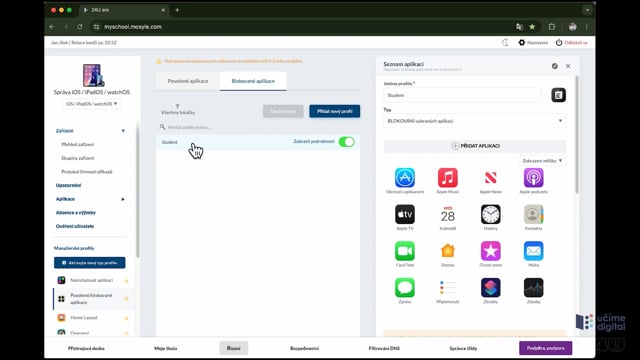Select the App Store app icon
Viewport: 640px width, 360px height.
[x=404, y=178]
